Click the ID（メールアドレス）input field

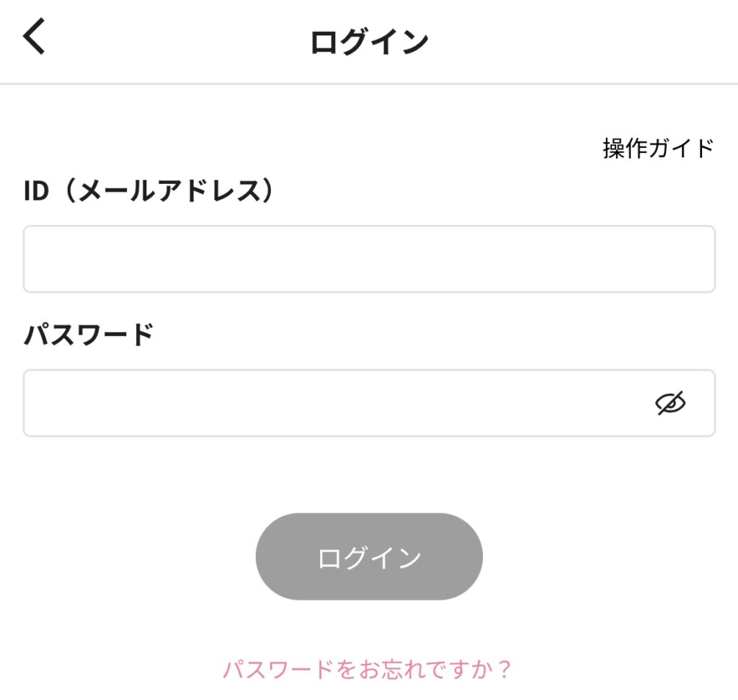[x=369, y=259]
